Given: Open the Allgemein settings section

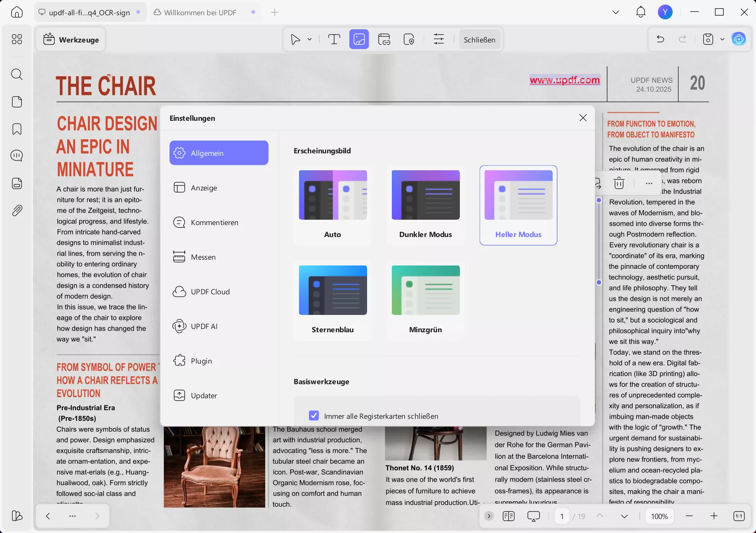Looking at the screenshot, I should pyautogui.click(x=219, y=153).
